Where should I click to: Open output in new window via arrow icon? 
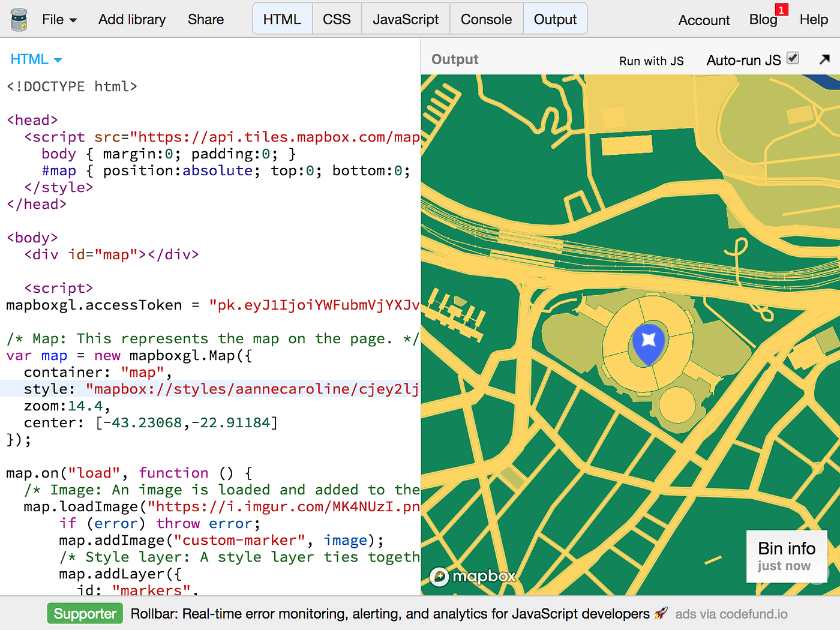826,59
